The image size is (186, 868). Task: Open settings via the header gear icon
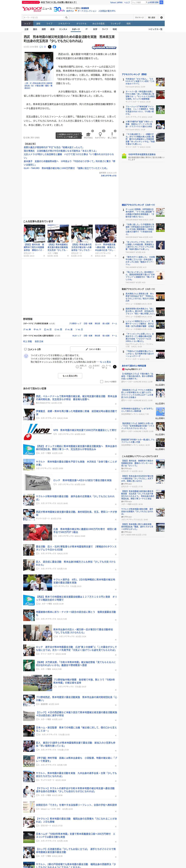coord(161,18)
